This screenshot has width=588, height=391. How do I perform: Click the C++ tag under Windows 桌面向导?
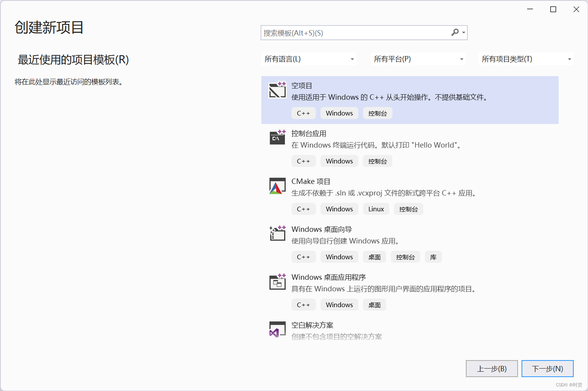click(303, 257)
